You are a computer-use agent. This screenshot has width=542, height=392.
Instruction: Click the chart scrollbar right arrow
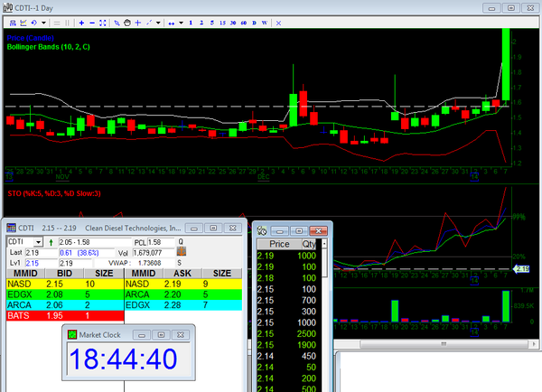[534, 344]
